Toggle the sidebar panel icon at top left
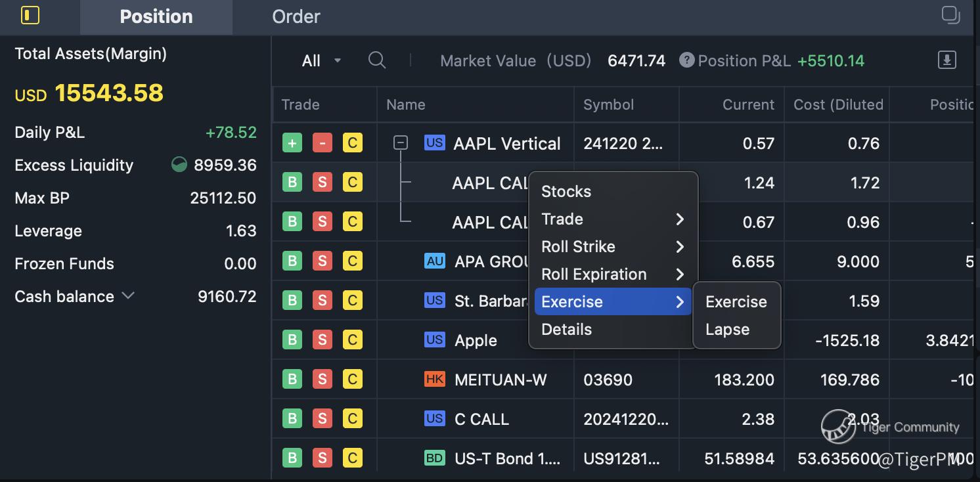This screenshot has height=482, width=980. coord(30,15)
